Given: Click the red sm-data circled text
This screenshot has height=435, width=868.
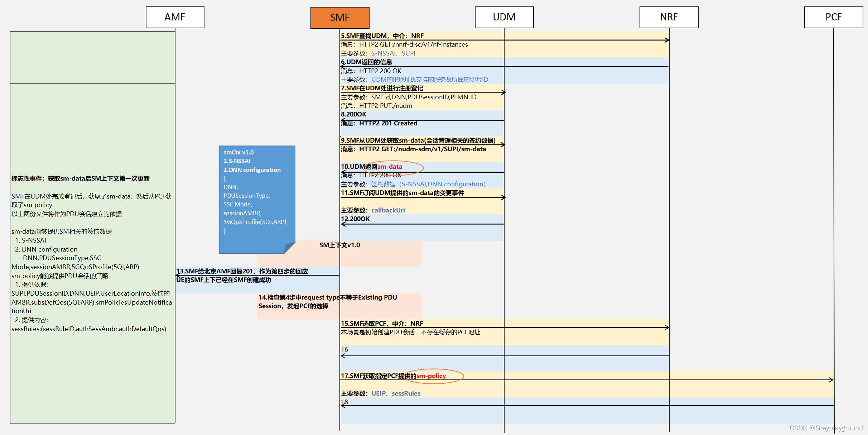Looking at the screenshot, I should point(390,167).
